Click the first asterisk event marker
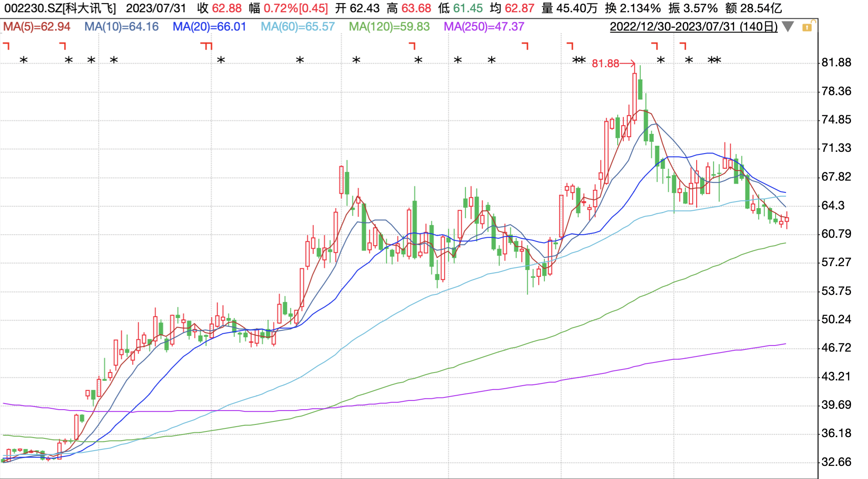Screen dimensions: 868x479 point(24,60)
